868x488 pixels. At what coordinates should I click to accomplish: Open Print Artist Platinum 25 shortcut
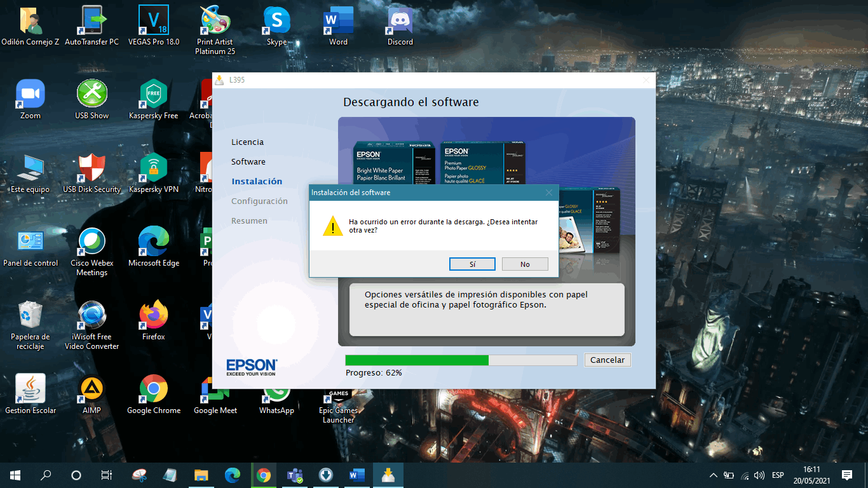pos(215,30)
